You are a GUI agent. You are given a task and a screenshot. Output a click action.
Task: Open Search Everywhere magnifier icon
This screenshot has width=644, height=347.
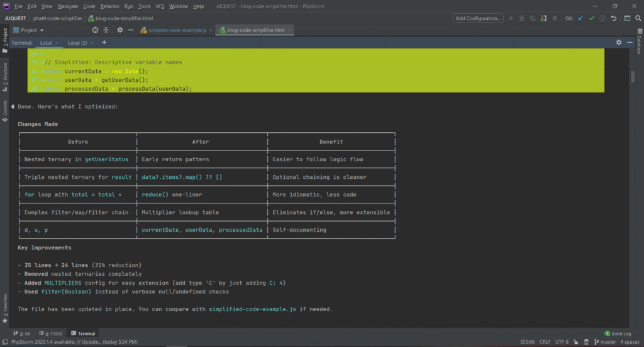[638, 18]
